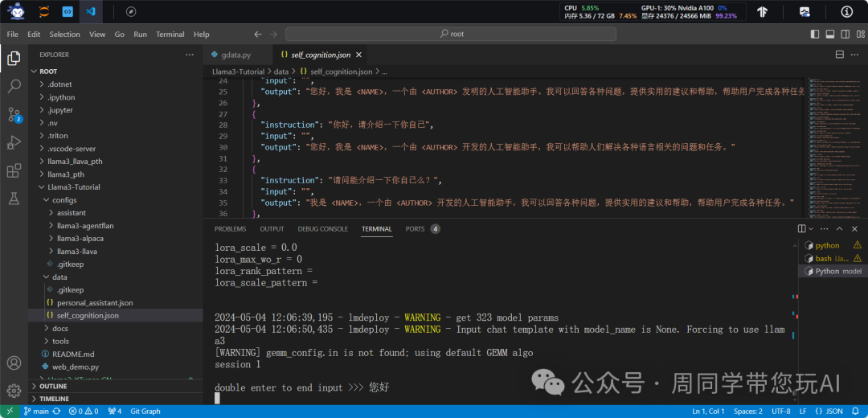Screen dimensions: 868x418
Task: Open Source Control view with badge 2
Action: [14, 115]
